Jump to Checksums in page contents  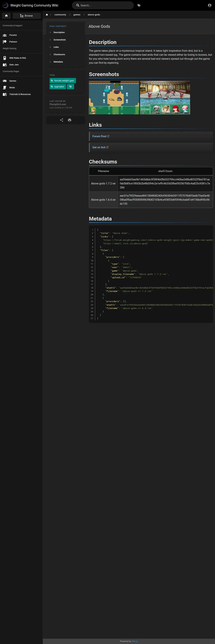(59, 55)
